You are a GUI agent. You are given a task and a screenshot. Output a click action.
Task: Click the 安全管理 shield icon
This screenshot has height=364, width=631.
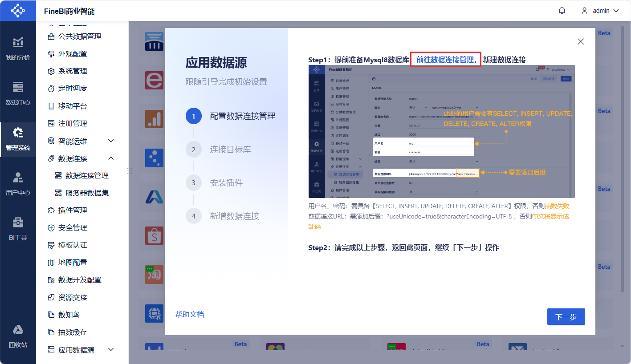point(51,227)
